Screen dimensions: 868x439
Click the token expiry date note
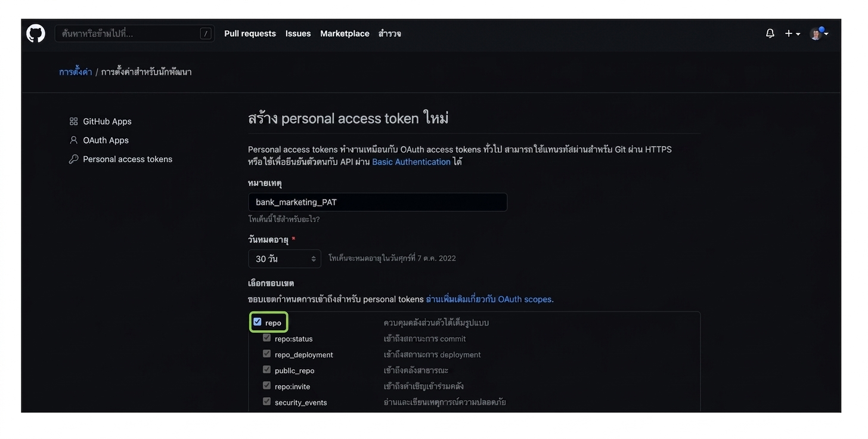point(392,258)
